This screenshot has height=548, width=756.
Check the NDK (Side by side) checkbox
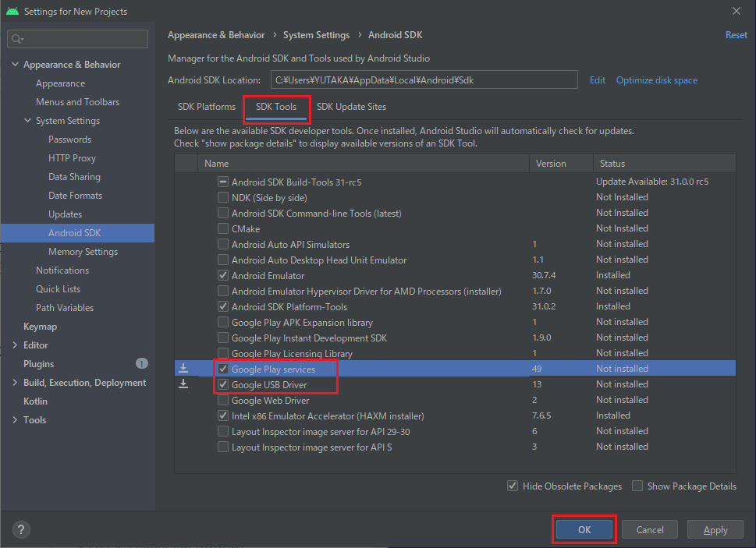click(x=223, y=197)
